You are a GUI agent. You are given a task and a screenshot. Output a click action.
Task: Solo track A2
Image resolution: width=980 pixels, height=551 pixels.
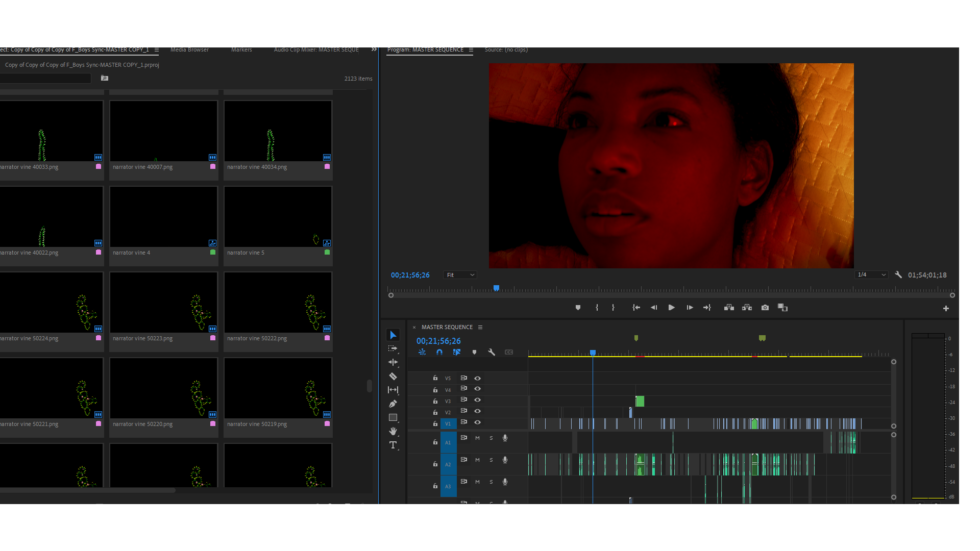tap(491, 460)
